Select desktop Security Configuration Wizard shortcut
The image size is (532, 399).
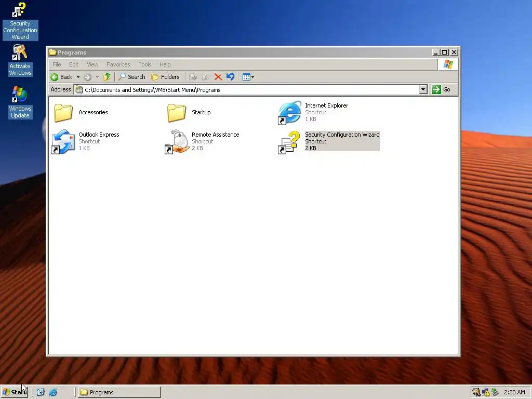[x=20, y=21]
